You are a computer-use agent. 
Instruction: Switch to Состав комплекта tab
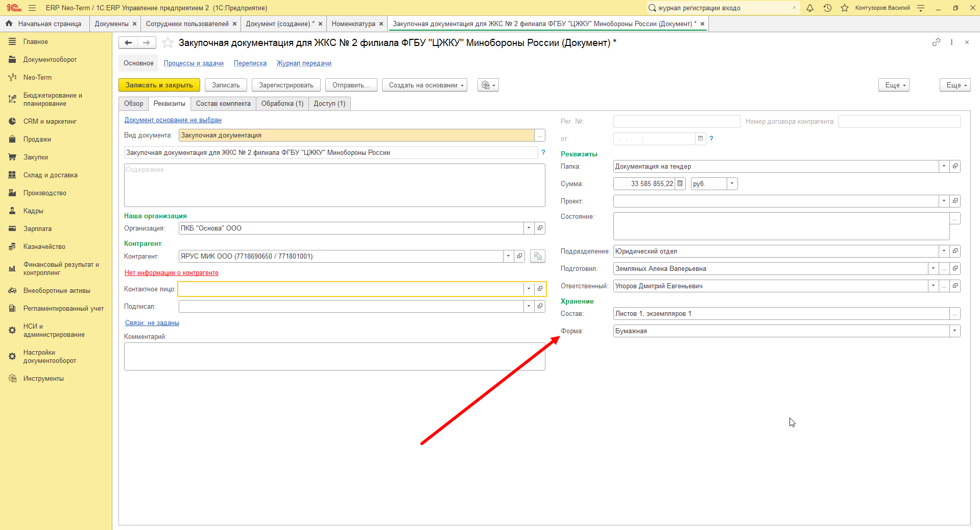(x=223, y=103)
